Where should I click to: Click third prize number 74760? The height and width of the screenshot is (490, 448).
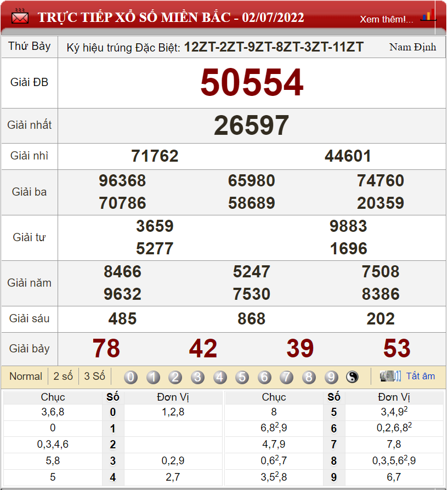coord(381,181)
